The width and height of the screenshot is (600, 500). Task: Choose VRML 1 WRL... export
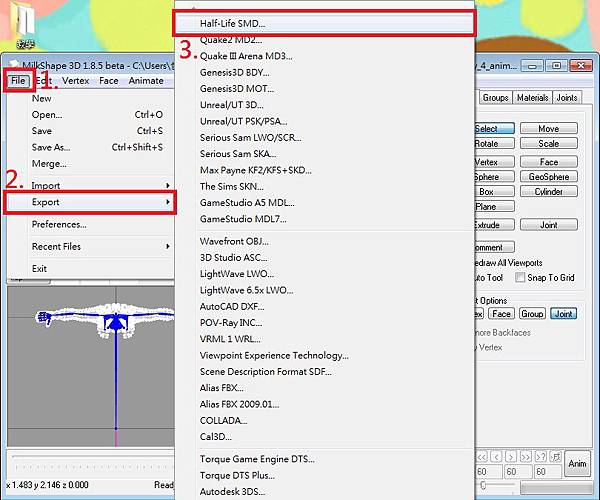click(x=324, y=339)
